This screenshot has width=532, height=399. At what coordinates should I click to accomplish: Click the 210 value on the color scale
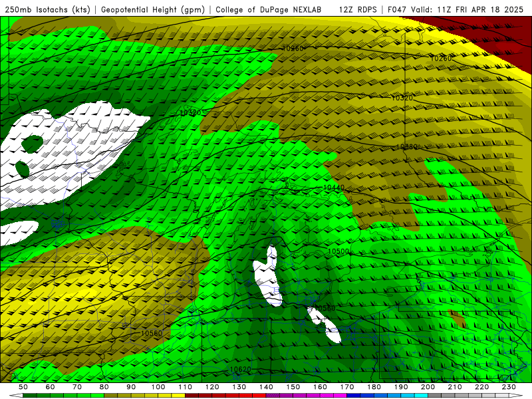pos(455,387)
